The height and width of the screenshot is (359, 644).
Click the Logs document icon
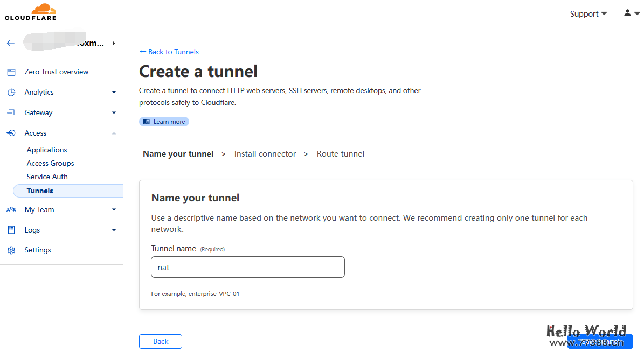coord(11,230)
